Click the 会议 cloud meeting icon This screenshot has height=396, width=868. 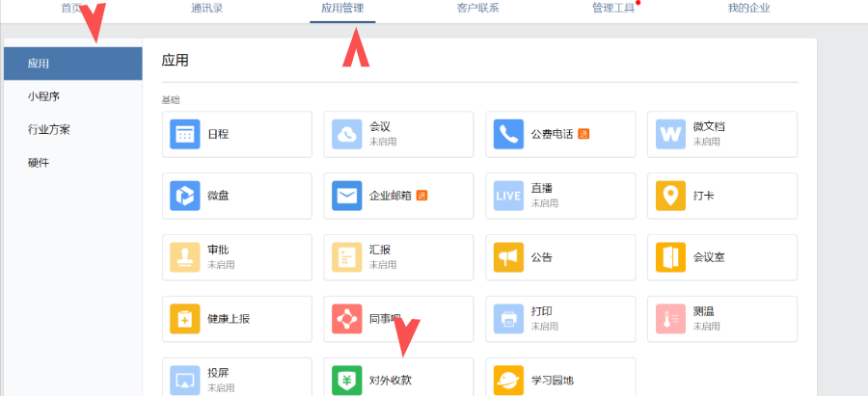tap(347, 134)
